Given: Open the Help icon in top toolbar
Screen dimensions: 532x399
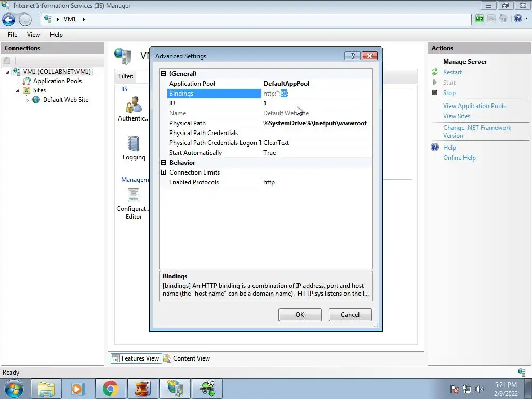Looking at the screenshot, I should pos(518,18).
